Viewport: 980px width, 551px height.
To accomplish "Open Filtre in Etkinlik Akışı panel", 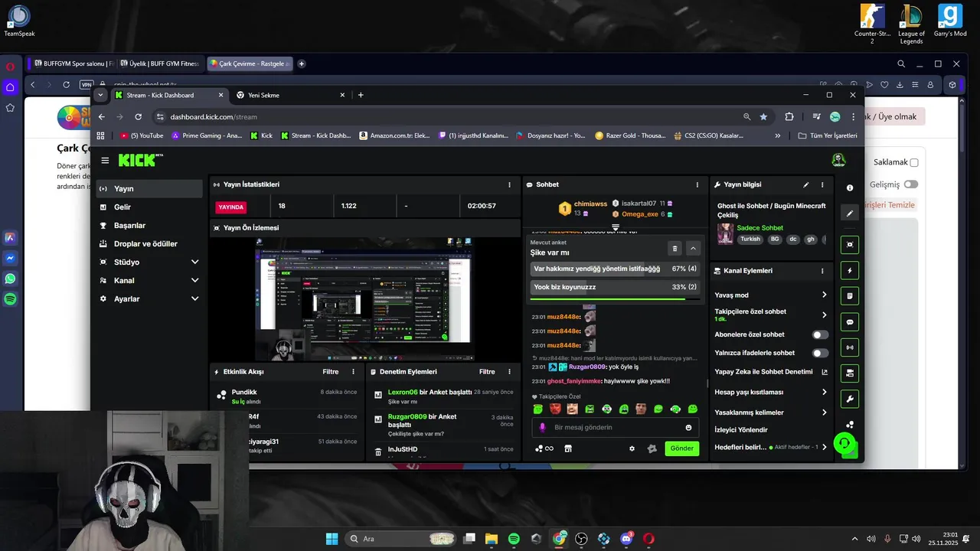I will tap(330, 372).
